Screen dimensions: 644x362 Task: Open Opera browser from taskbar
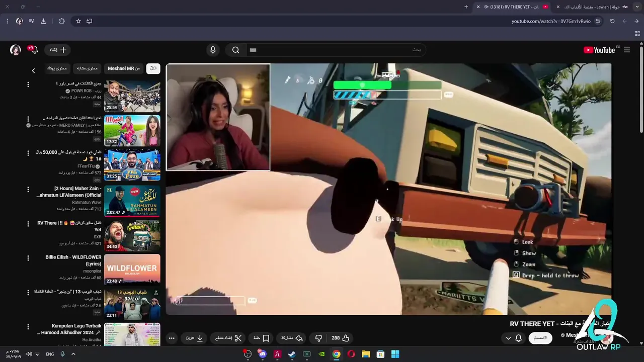(x=351, y=354)
